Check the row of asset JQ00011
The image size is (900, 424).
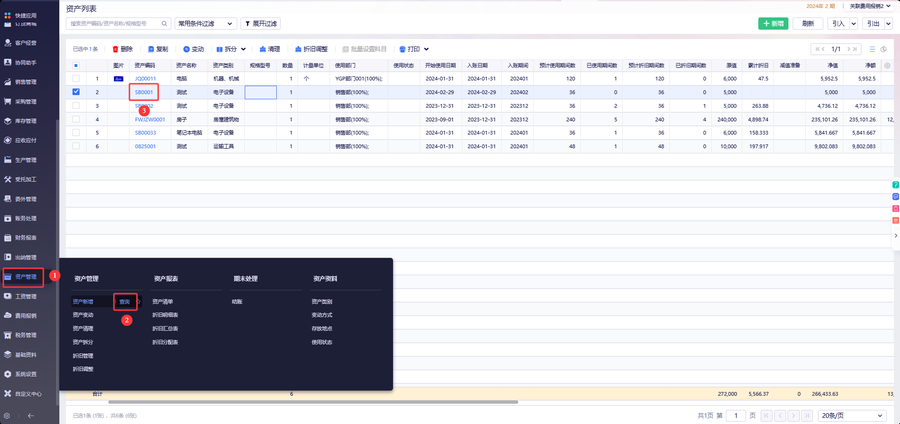click(x=76, y=79)
